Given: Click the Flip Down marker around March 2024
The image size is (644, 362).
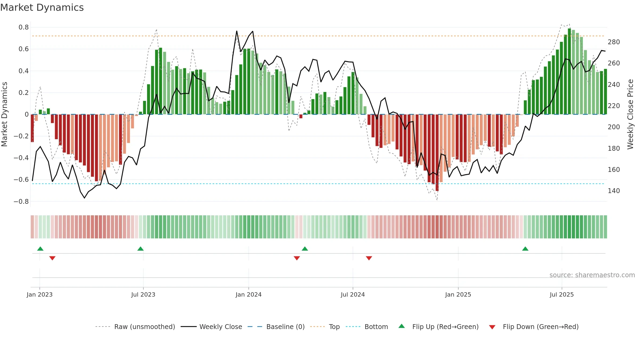Looking at the screenshot, I should (297, 258).
